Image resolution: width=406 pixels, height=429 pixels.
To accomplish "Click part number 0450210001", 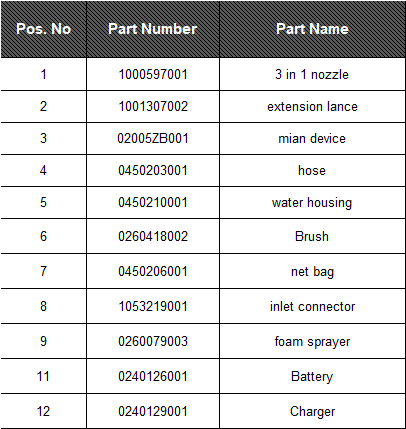I will click(153, 202).
